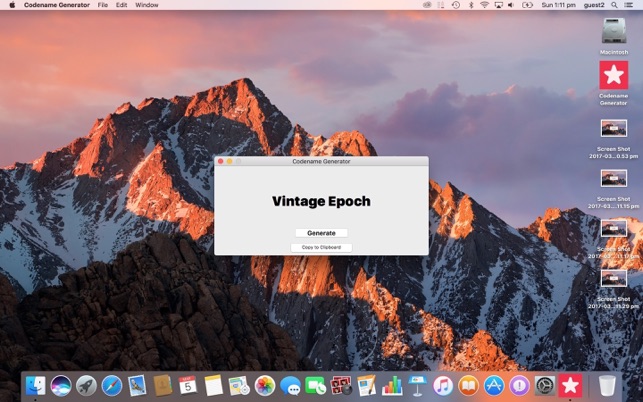Open Finder from the Dock
643x402 pixels.
click(x=36, y=386)
